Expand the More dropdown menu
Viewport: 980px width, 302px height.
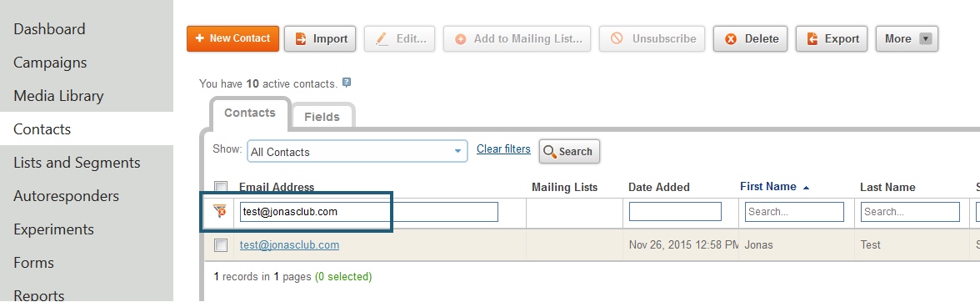907,38
